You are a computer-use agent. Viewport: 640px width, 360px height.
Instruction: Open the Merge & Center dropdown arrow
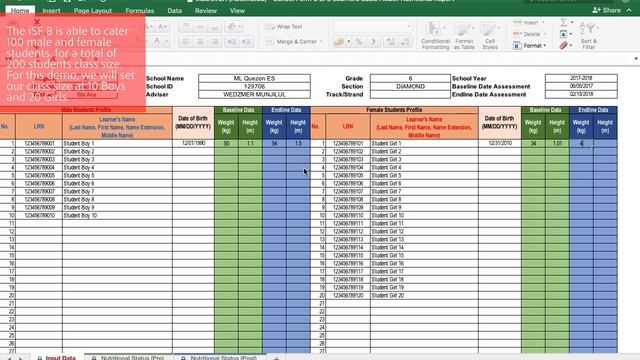(x=322, y=42)
